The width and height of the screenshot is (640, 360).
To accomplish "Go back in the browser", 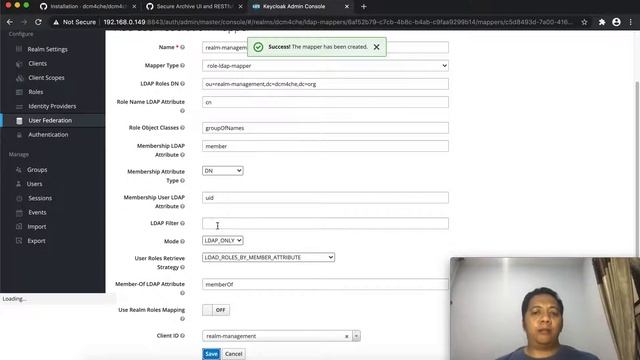I will click(10, 22).
